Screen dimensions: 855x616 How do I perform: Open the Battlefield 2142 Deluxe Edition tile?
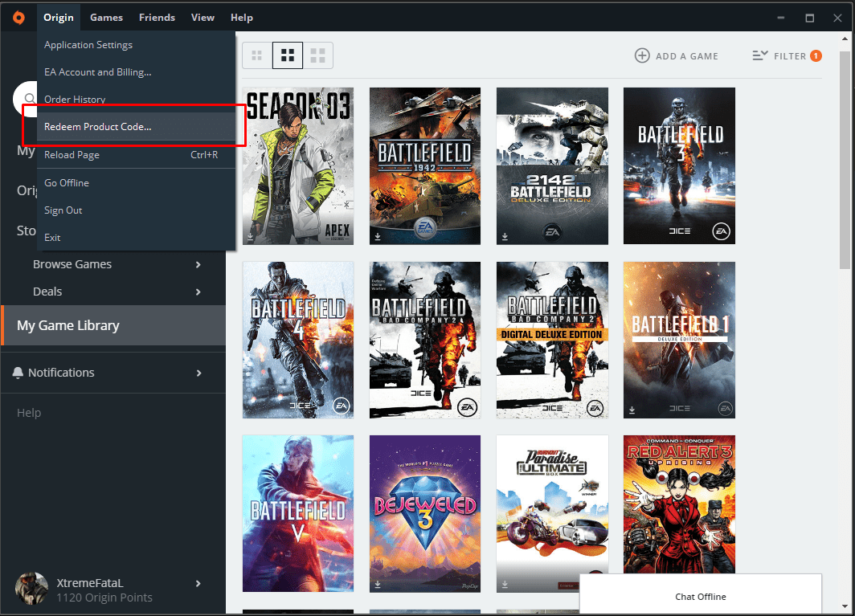coord(552,165)
